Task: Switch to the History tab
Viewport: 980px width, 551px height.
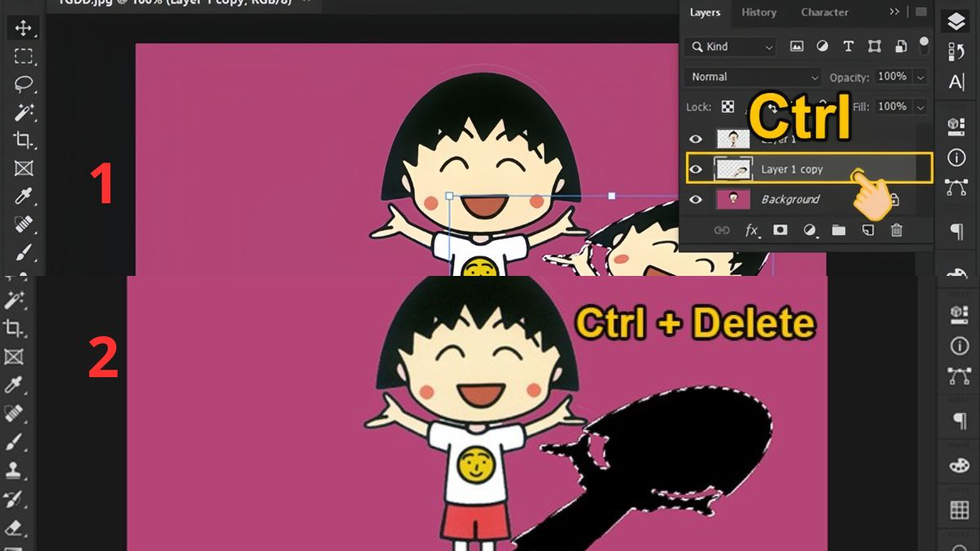Action: point(759,12)
